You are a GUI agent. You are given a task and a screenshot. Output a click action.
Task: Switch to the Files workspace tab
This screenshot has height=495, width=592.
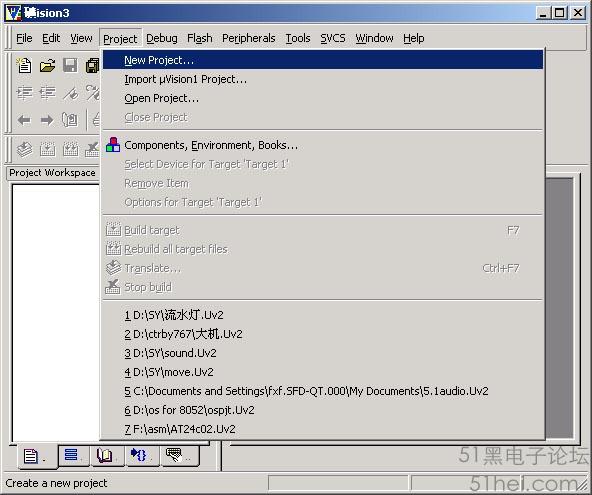[x=35, y=456]
